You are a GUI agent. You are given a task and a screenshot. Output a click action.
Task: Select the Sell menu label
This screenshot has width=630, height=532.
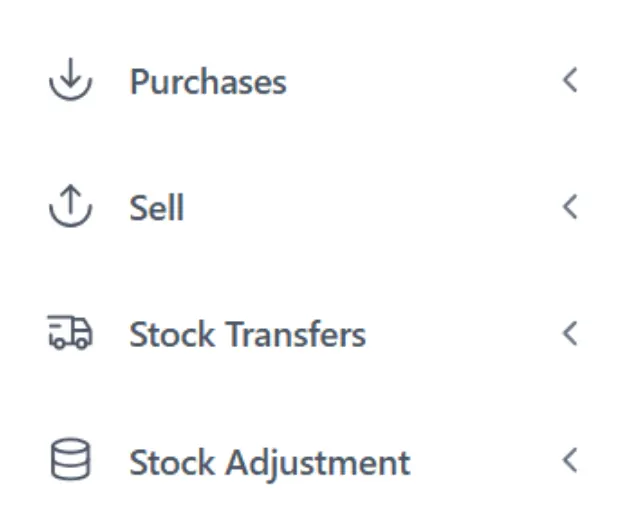pos(157,208)
